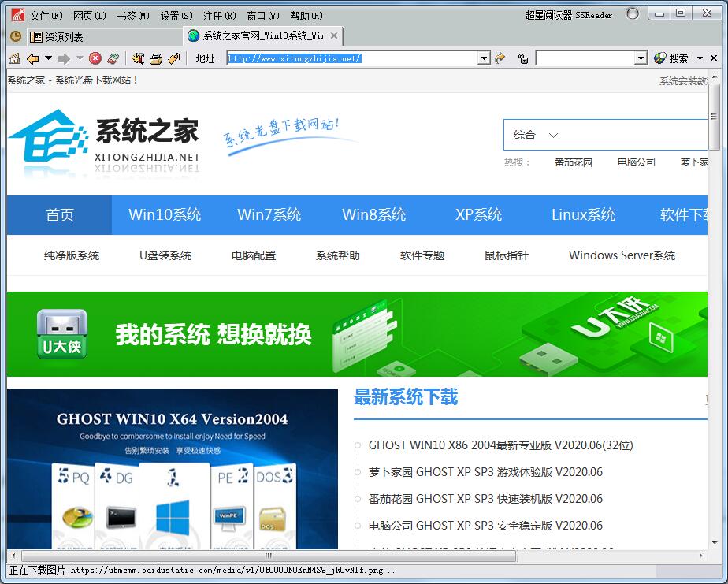This screenshot has width=728, height=584.
Task: Click the 系统帮助 sub-navigation link
Action: coord(338,255)
